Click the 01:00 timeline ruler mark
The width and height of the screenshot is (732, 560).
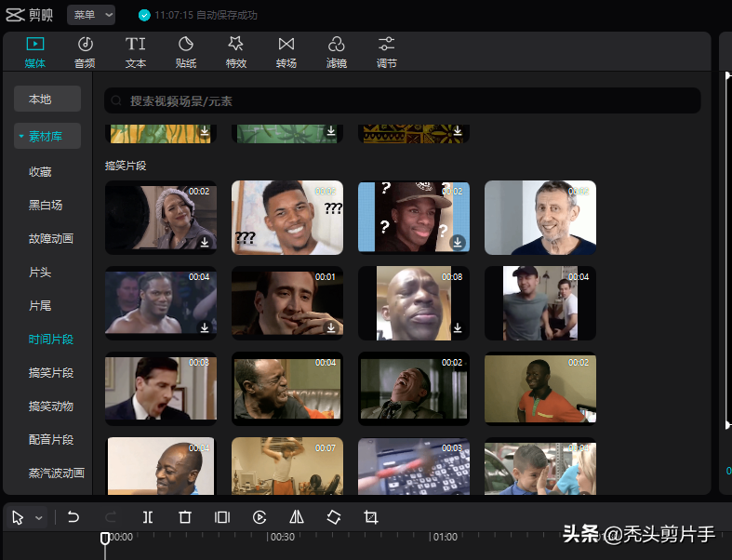coord(445,537)
